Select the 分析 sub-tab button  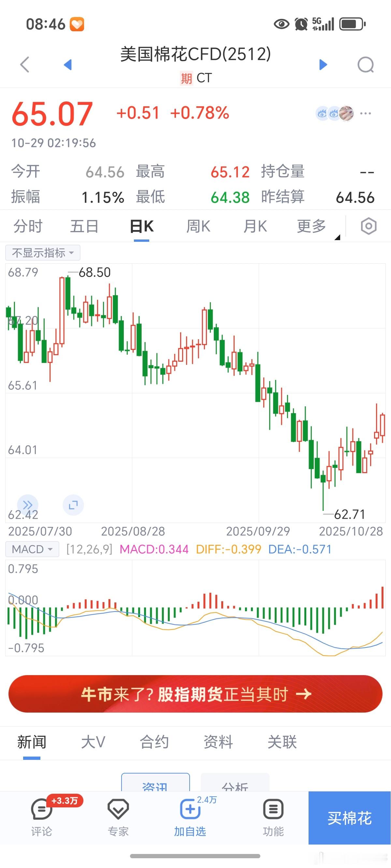(x=235, y=782)
